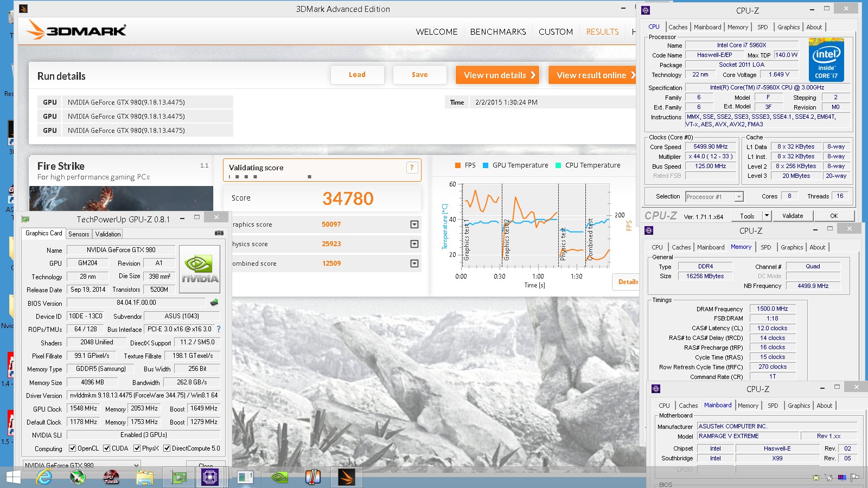This screenshot has height=488, width=868.
Task: Click the save BIOS chip icon in GPU-Z
Action: click(x=214, y=303)
